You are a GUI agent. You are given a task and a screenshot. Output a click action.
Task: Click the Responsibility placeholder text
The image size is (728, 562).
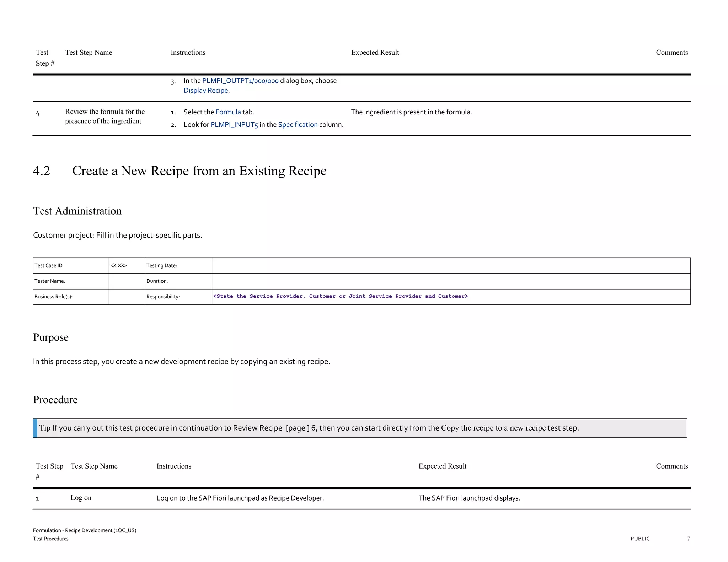tap(340, 296)
